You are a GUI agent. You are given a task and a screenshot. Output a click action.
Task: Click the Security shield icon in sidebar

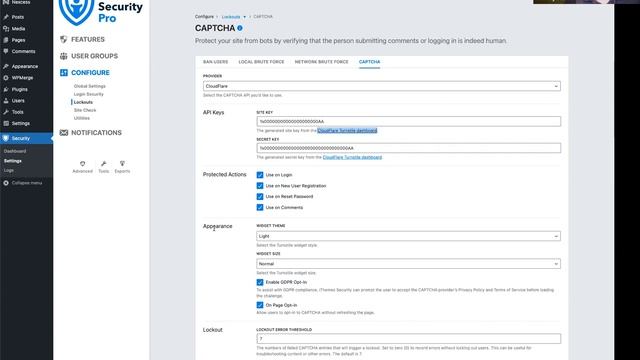coord(6,138)
